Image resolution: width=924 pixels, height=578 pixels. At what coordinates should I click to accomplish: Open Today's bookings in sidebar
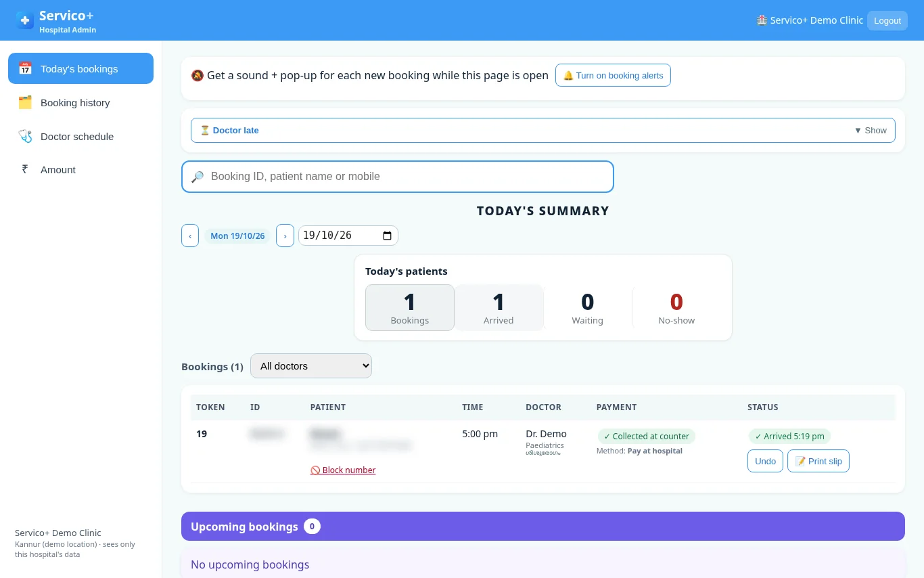80,68
